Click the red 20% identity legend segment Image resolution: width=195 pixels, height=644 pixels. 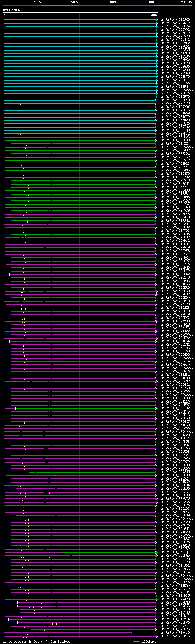[x=22, y=5]
